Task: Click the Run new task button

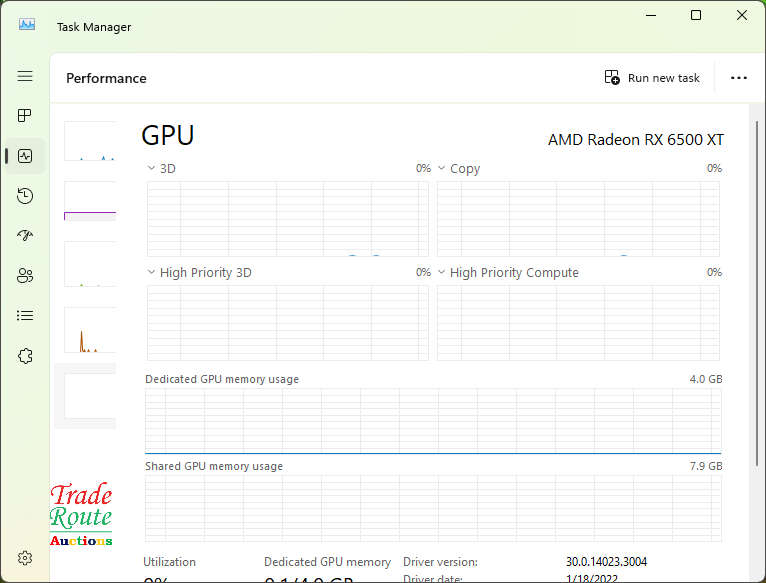Action: point(652,78)
